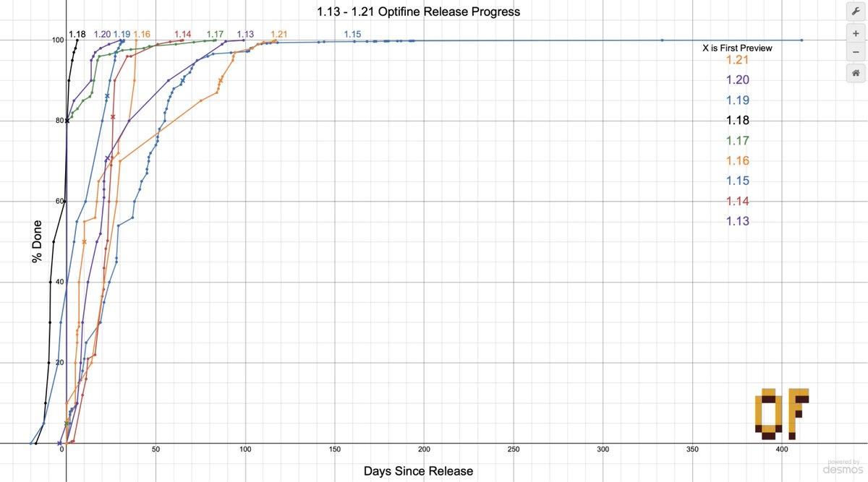Viewport: 868px width, 482px height.
Task: Click the 1.17 curve label above graph
Action: coord(215,34)
